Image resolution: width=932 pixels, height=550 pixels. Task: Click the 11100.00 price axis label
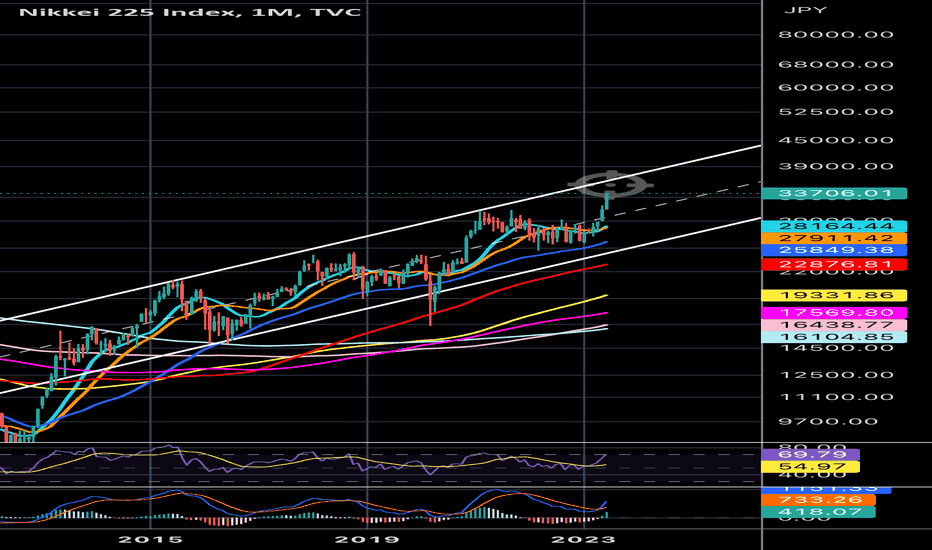[x=836, y=397]
